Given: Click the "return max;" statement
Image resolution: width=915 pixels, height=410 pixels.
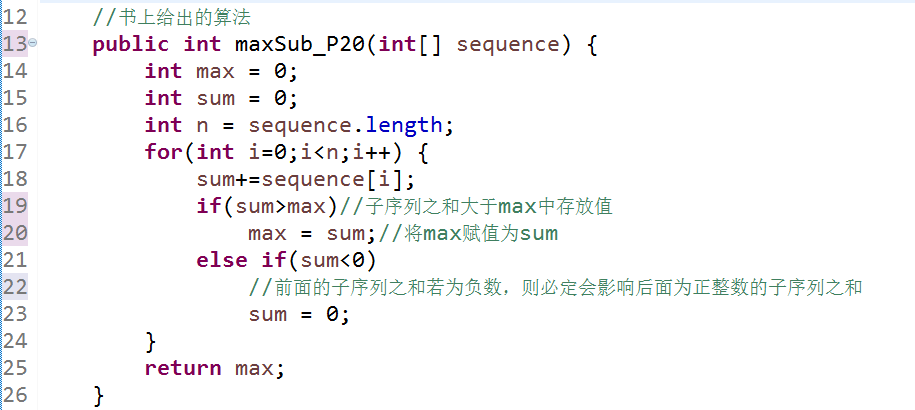Looking at the screenshot, I should coord(215,369).
